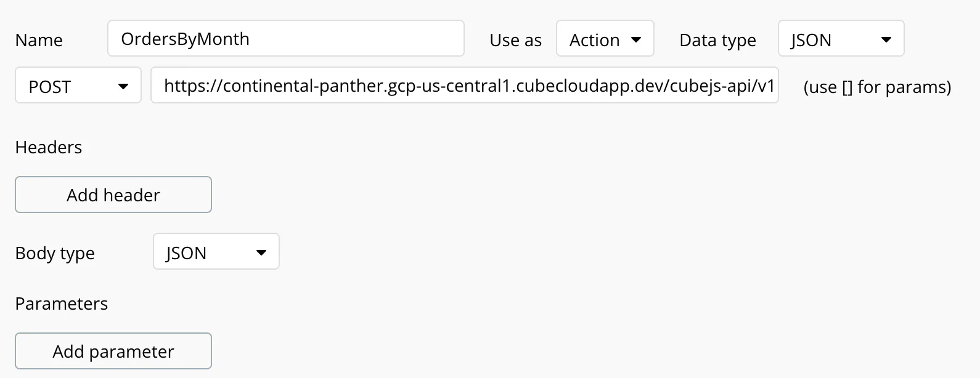980x378 pixels.
Task: Click the arrow icon beside Action
Action: pos(637,40)
